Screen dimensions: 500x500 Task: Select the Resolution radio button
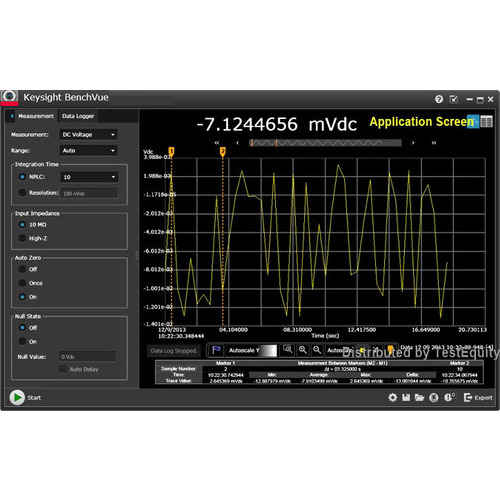pos(22,193)
